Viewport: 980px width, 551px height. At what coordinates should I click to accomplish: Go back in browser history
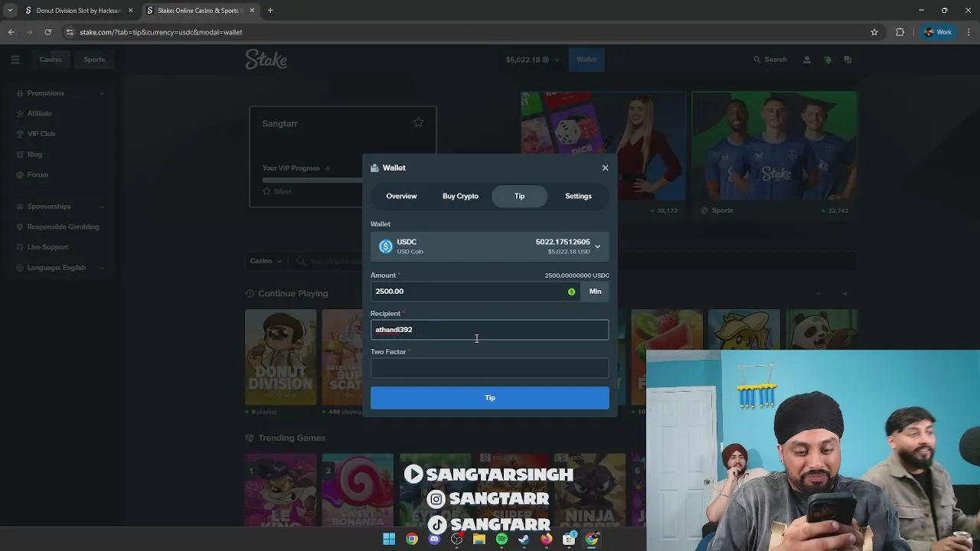[11, 32]
